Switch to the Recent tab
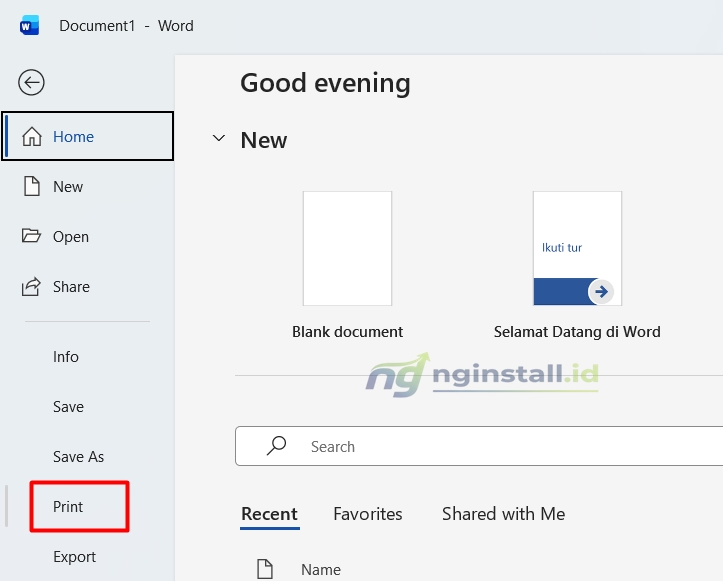This screenshot has width=723, height=581. point(270,514)
